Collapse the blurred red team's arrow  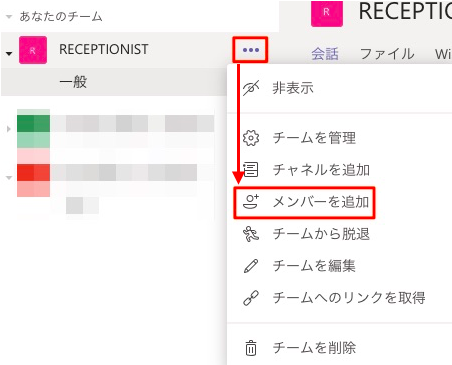click(9, 178)
